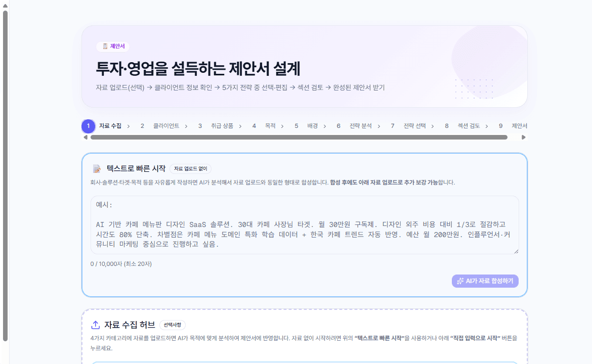Go to step 7 전략 선택
The width and height of the screenshot is (592, 364).
coord(408,126)
